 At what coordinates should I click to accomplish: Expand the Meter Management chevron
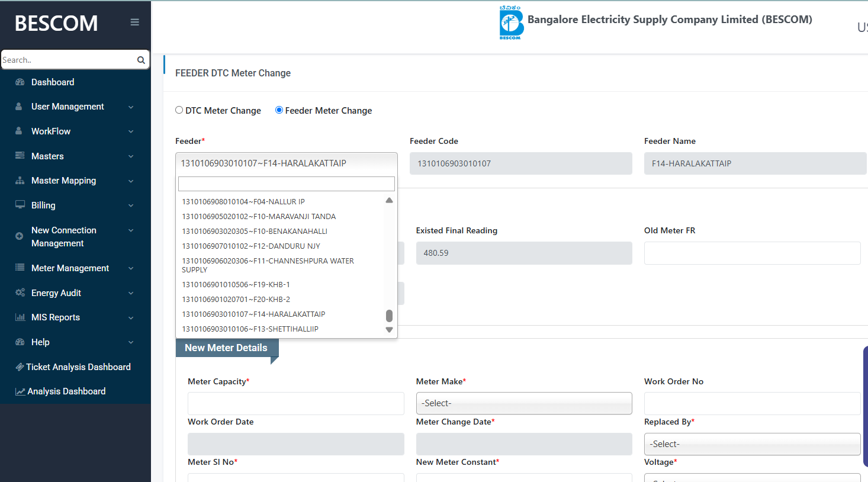[131, 268]
